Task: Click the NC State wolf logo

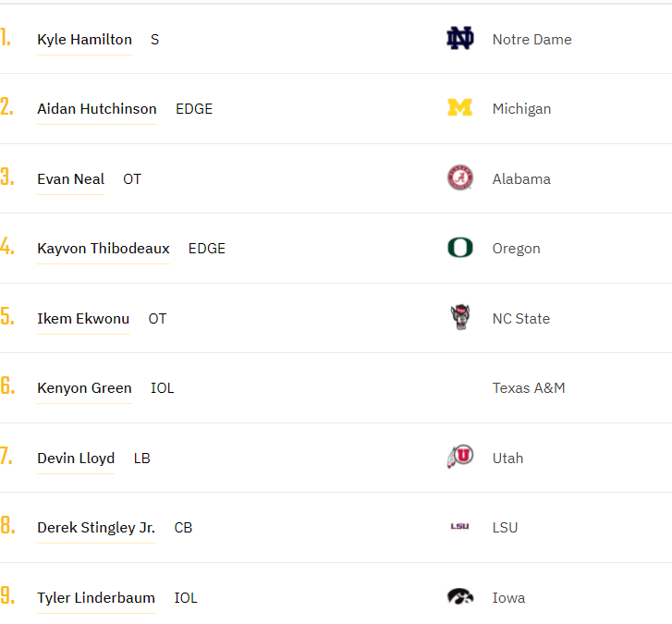Action: 459,318
